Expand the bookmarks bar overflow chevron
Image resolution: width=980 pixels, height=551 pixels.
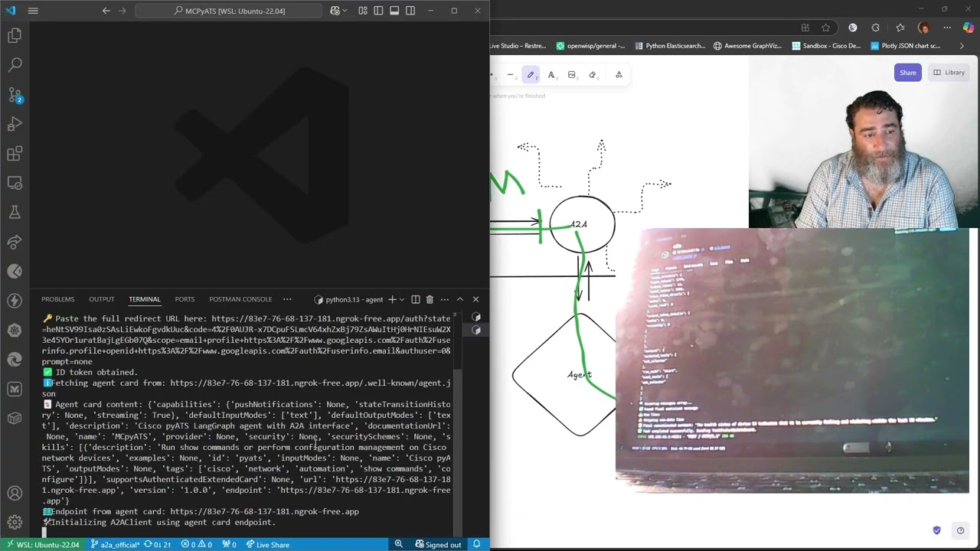click(963, 46)
